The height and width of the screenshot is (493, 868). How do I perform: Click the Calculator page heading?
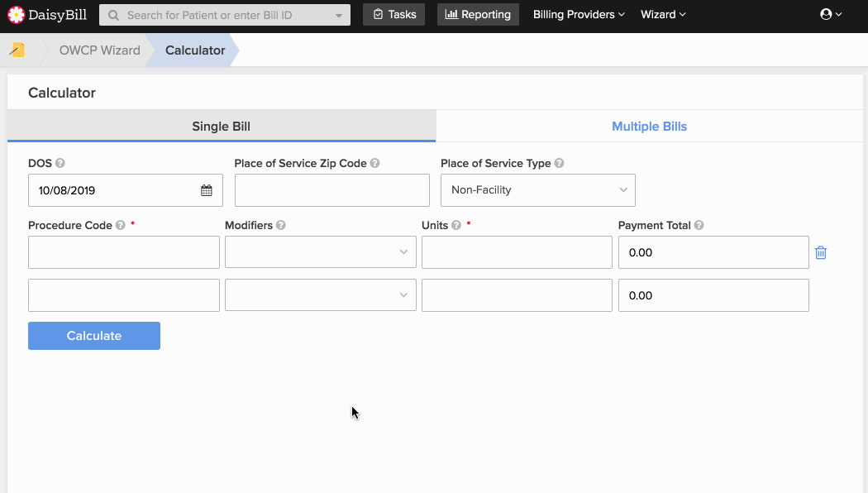(62, 93)
